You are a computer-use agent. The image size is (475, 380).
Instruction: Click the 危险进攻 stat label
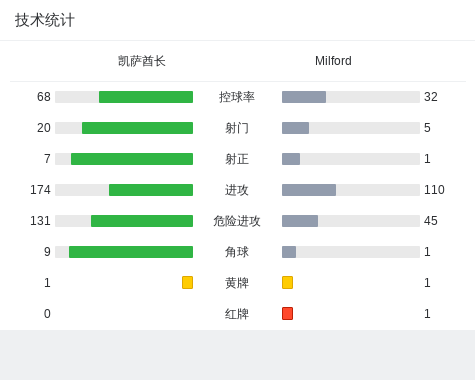237,221
